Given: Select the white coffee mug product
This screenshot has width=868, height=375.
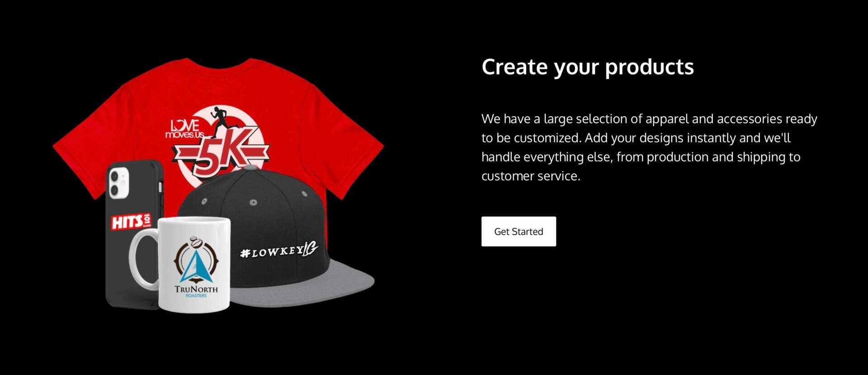Looking at the screenshot, I should tap(181, 264).
